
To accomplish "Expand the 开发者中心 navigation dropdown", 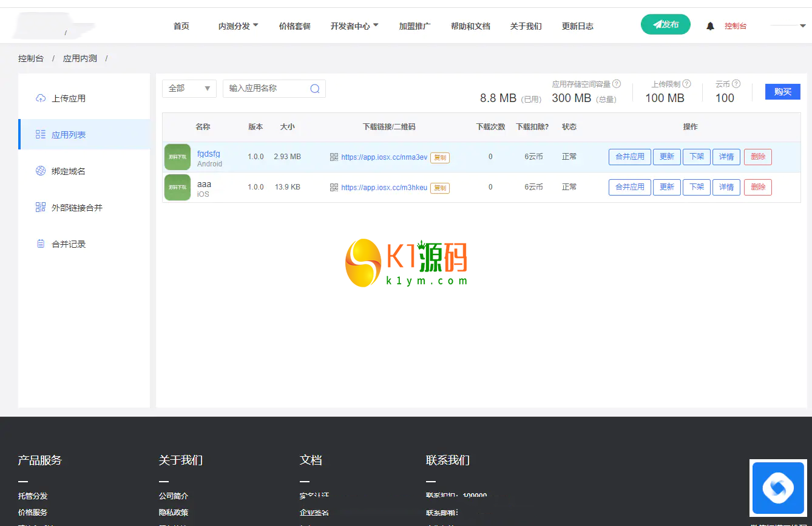I will click(x=354, y=26).
